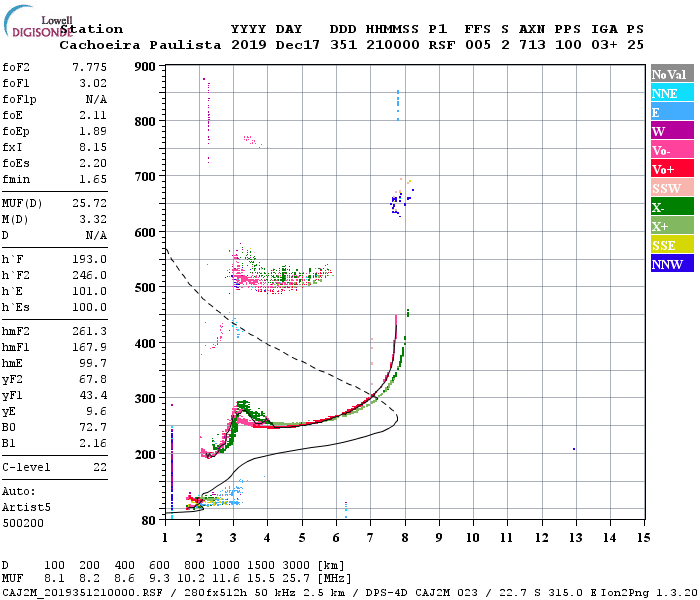Click the foE value 2.11
Viewport: 700px width, 600px height.
93,115
